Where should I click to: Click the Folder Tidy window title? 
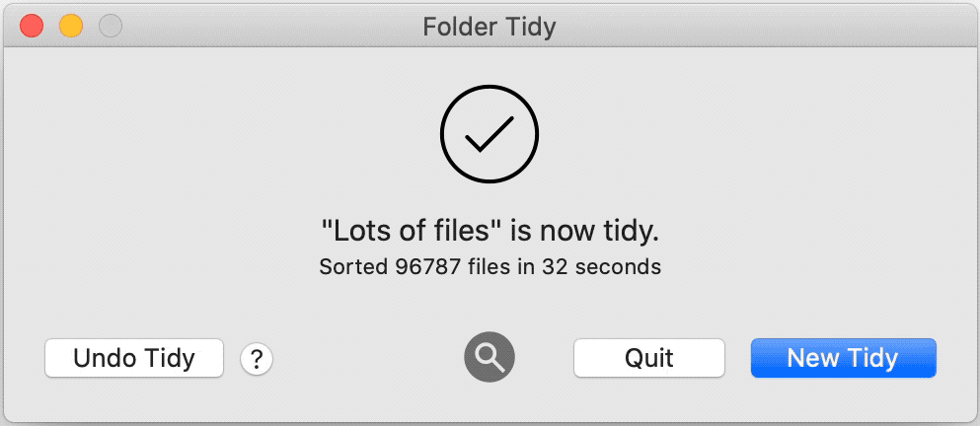(490, 27)
